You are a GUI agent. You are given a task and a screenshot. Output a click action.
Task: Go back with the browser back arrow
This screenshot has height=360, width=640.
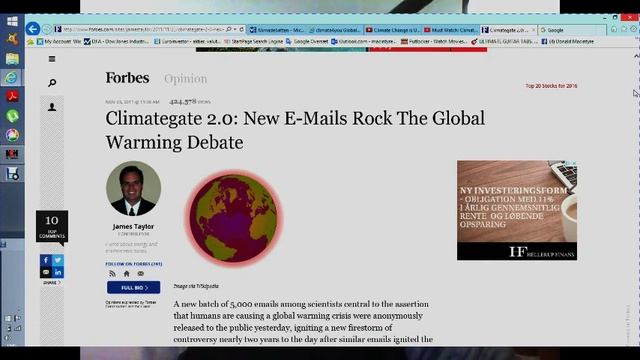(33, 29)
